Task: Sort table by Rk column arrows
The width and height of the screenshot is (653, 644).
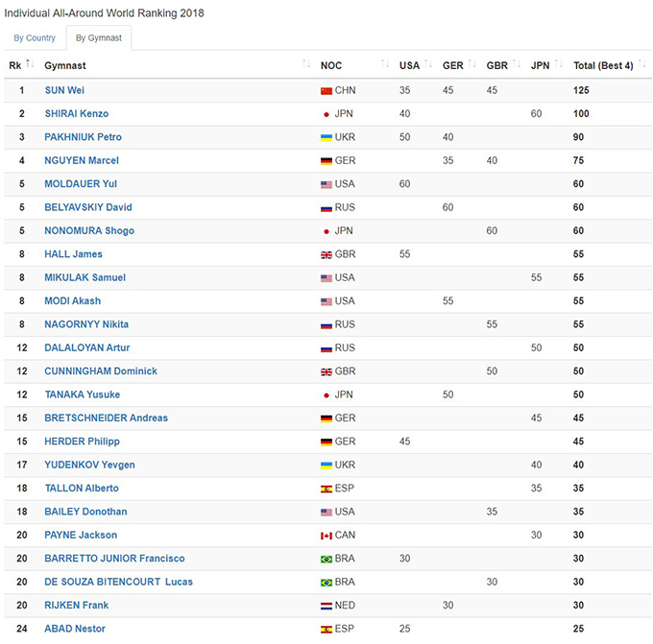Action: [31, 64]
